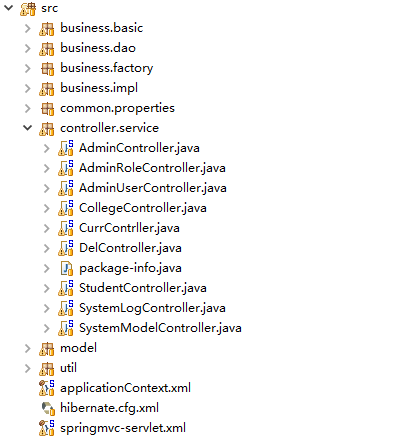
Task: Click the package-info.java file icon
Action: [66, 268]
